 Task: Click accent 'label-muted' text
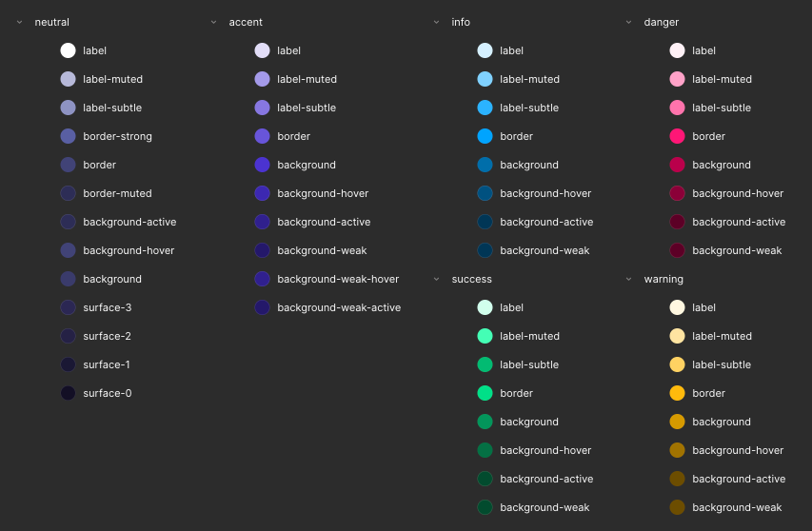(x=307, y=79)
